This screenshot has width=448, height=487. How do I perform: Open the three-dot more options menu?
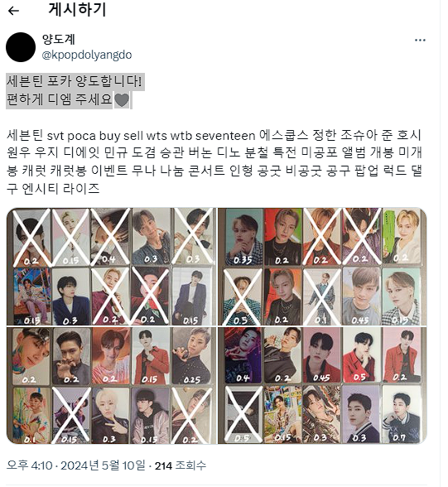pyautogui.click(x=420, y=40)
